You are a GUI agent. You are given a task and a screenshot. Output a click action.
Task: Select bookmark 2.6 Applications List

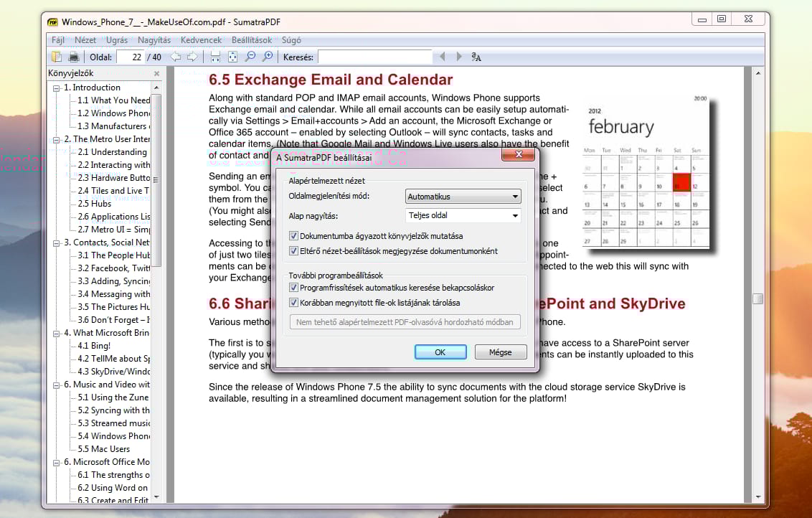coord(114,217)
